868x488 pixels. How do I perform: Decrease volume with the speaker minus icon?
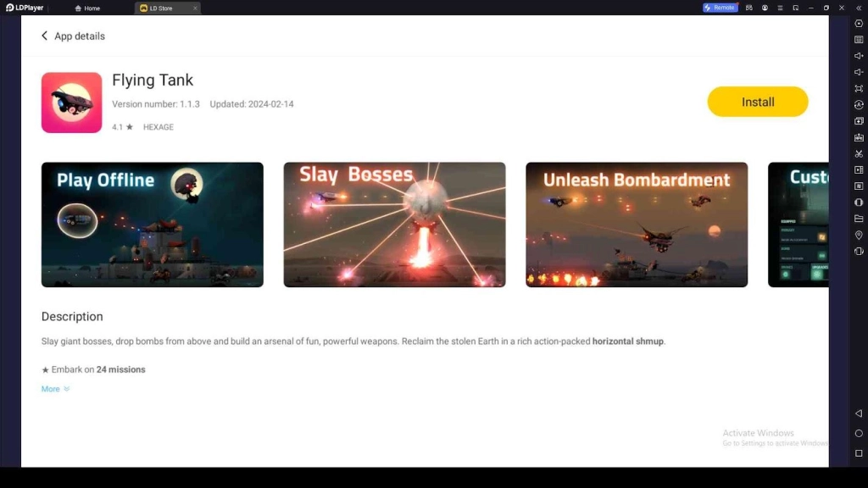tap(859, 72)
